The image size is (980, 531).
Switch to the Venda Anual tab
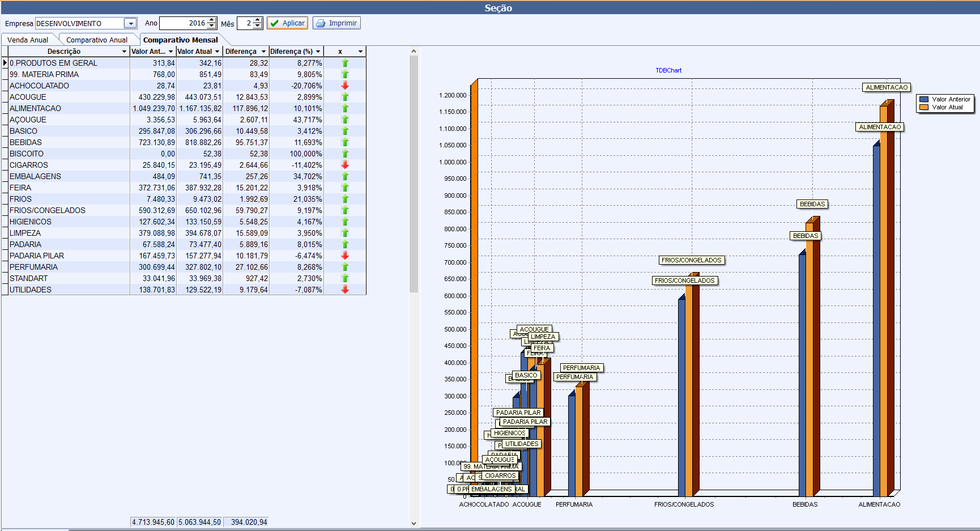tap(28, 40)
